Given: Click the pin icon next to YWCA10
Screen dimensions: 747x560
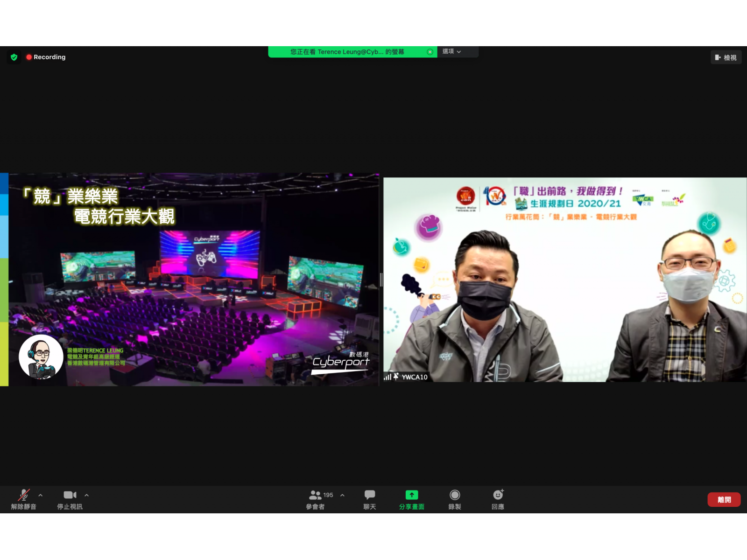Looking at the screenshot, I should pos(396,377).
